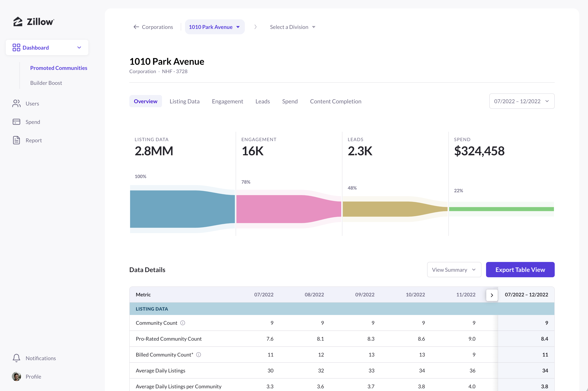Click the Dashboard grid icon
Viewport: 588px width, 391px height.
[x=16, y=47]
